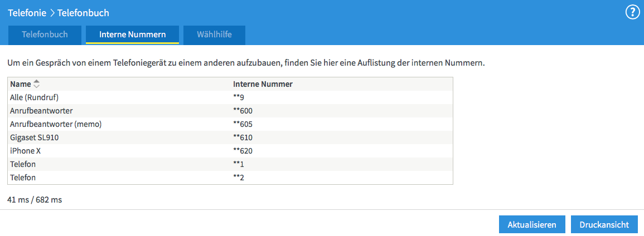Select the Anrufbeantworter (memo) entry

point(56,124)
